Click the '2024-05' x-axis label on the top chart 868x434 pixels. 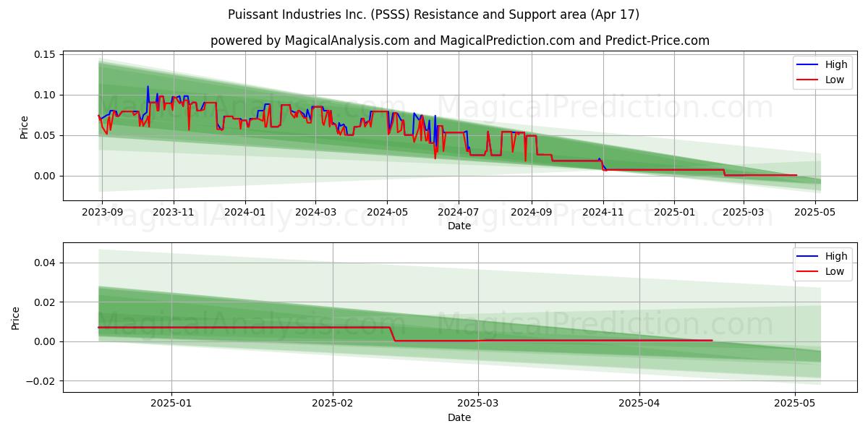386,212
